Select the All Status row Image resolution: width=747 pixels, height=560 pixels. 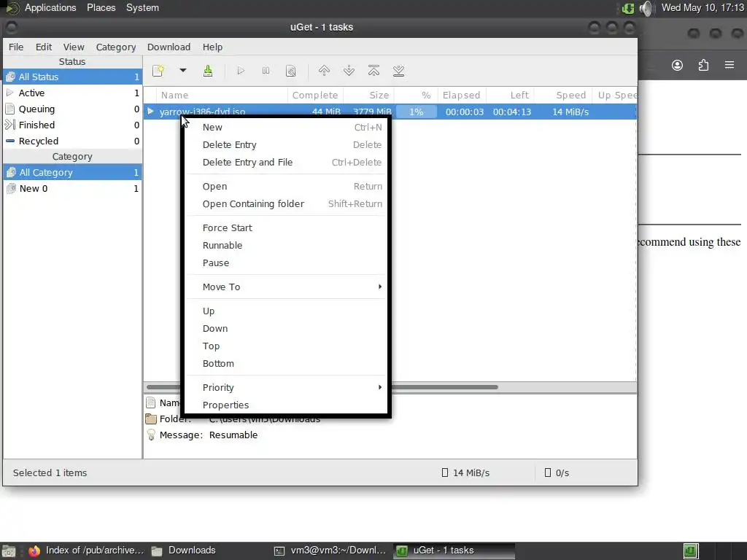pos(72,77)
